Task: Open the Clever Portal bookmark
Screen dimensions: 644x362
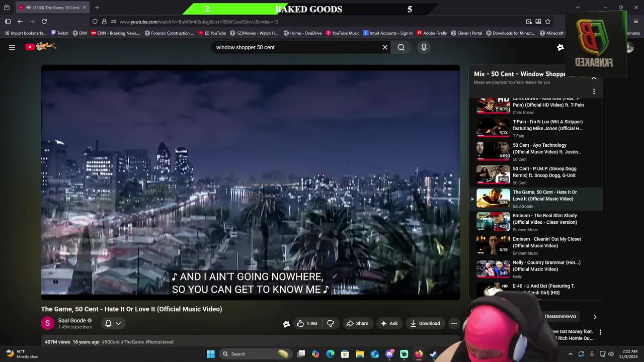Action: click(x=466, y=33)
